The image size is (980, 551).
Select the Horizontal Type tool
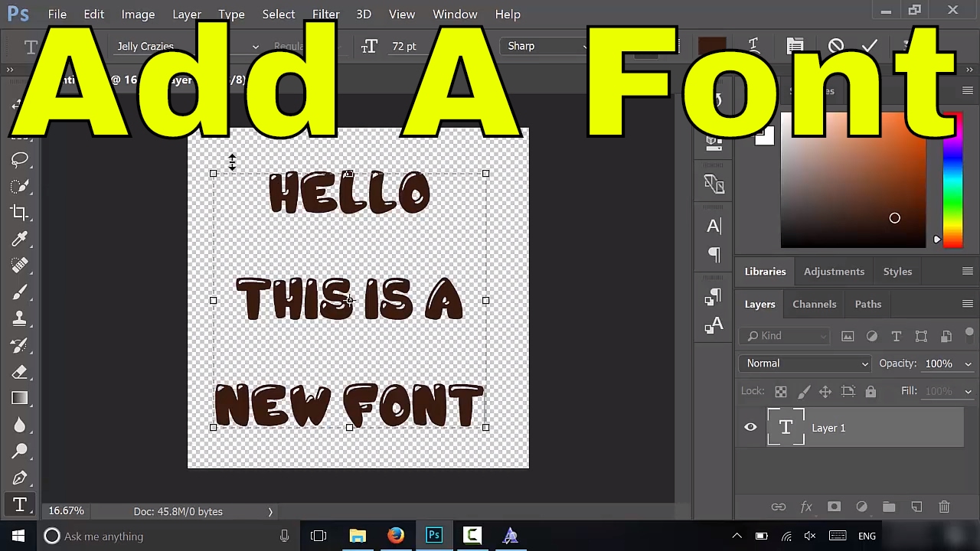tap(20, 504)
